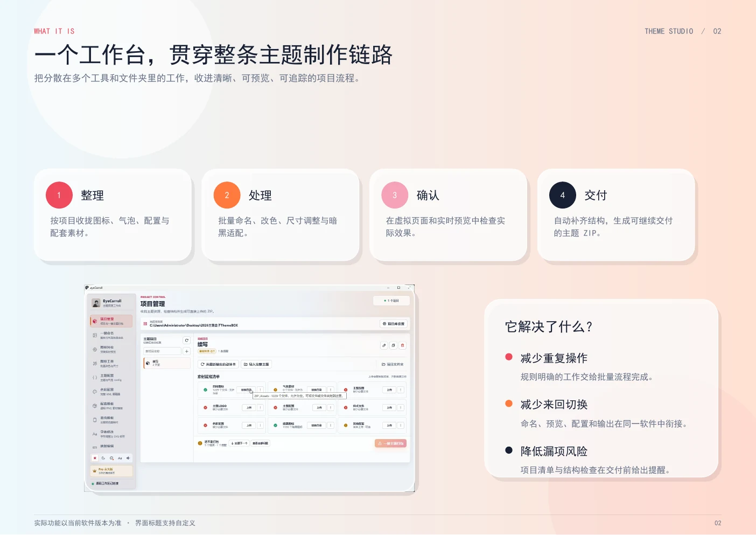The image size is (756, 535).
Task: Open three-dot menu on 主题LOGO card
Action: point(261,408)
